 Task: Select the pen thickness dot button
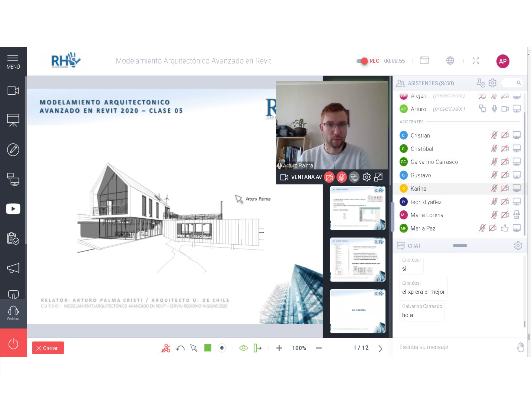pos(222,348)
